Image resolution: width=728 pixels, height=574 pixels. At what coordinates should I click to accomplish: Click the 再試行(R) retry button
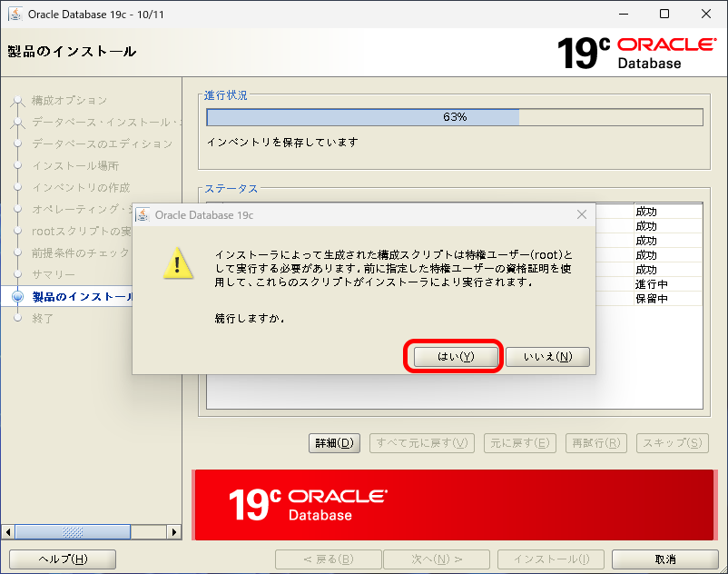(x=596, y=443)
